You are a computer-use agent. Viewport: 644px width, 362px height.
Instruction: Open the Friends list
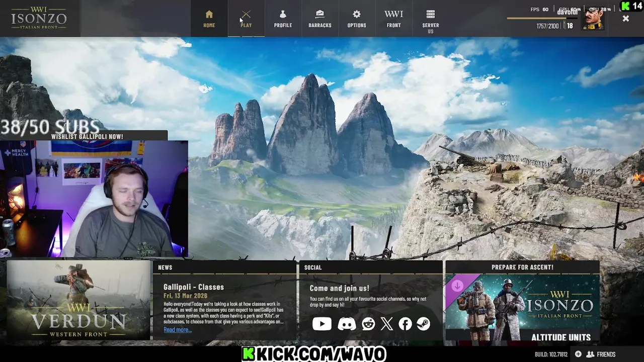(x=601, y=354)
